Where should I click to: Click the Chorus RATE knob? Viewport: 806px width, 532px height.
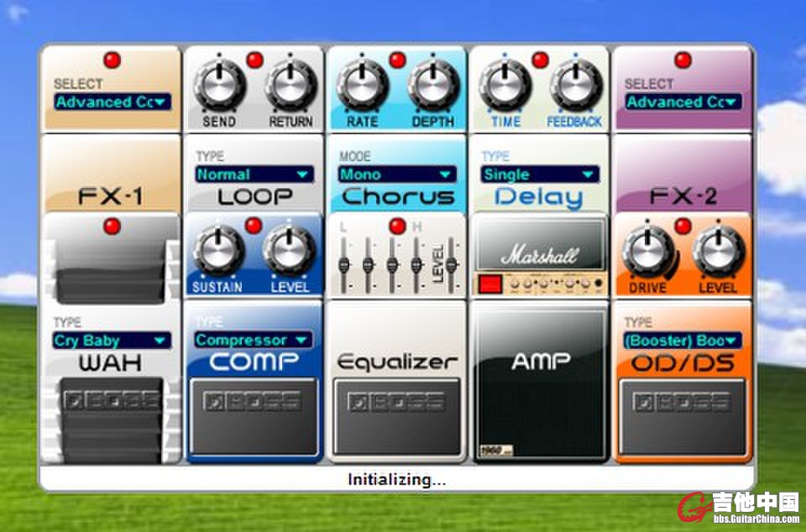pos(363,85)
